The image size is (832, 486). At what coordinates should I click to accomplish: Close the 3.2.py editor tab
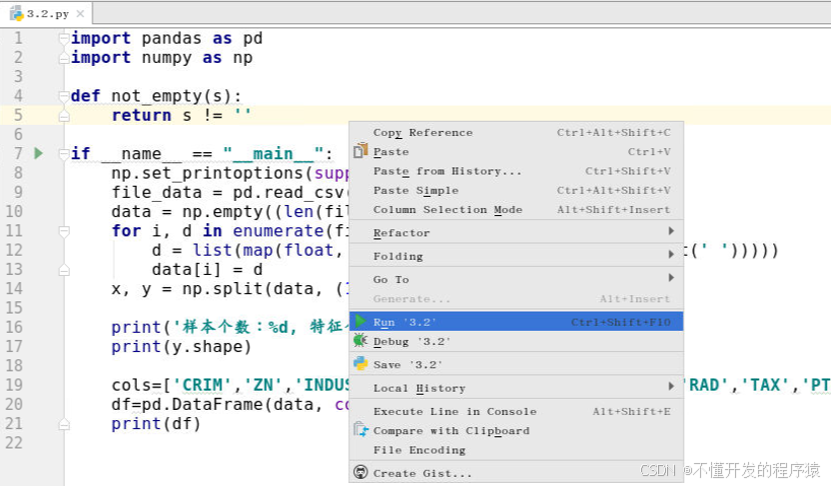pyautogui.click(x=80, y=14)
